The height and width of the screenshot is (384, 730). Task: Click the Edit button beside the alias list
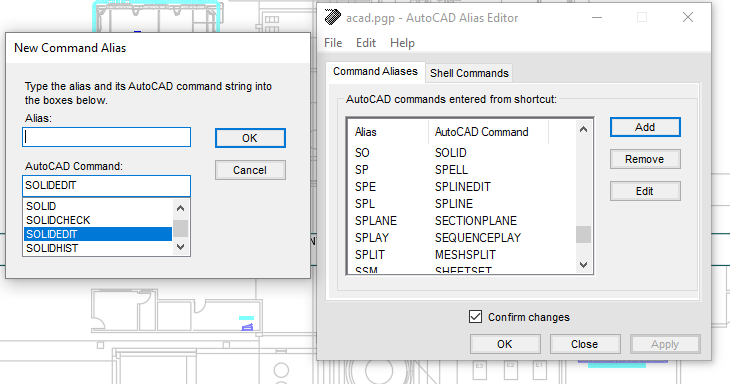pyautogui.click(x=645, y=191)
